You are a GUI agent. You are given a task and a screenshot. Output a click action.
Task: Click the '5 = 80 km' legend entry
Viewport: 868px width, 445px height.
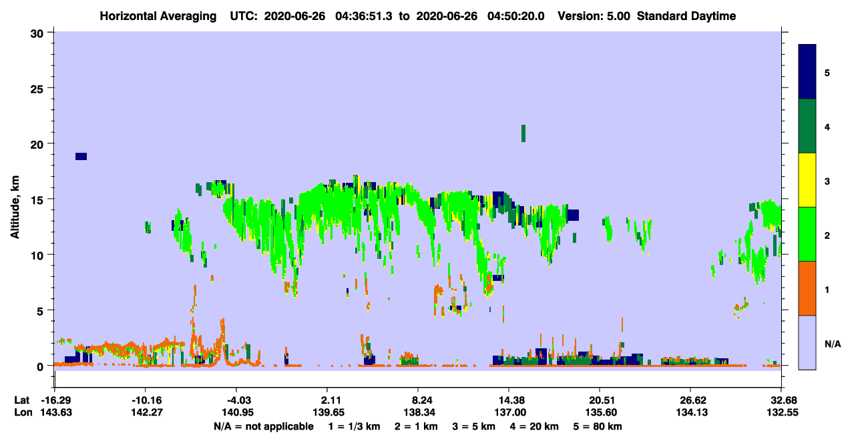point(598,426)
